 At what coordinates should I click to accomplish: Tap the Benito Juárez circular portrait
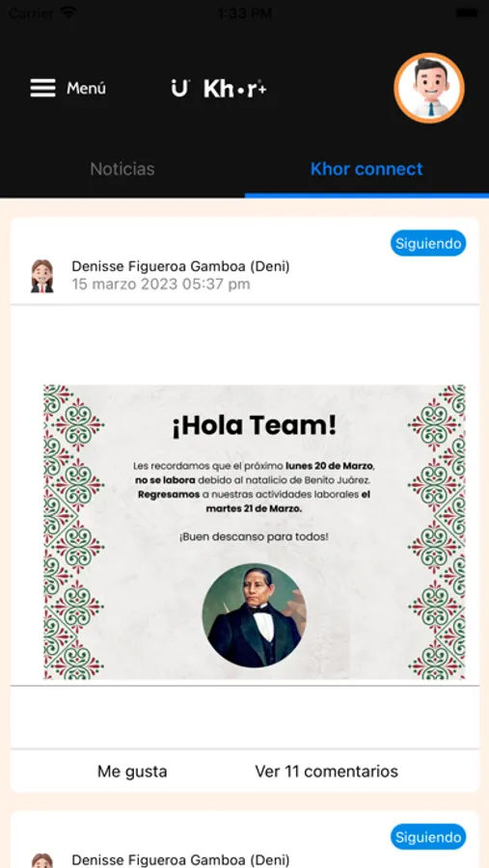(x=255, y=615)
